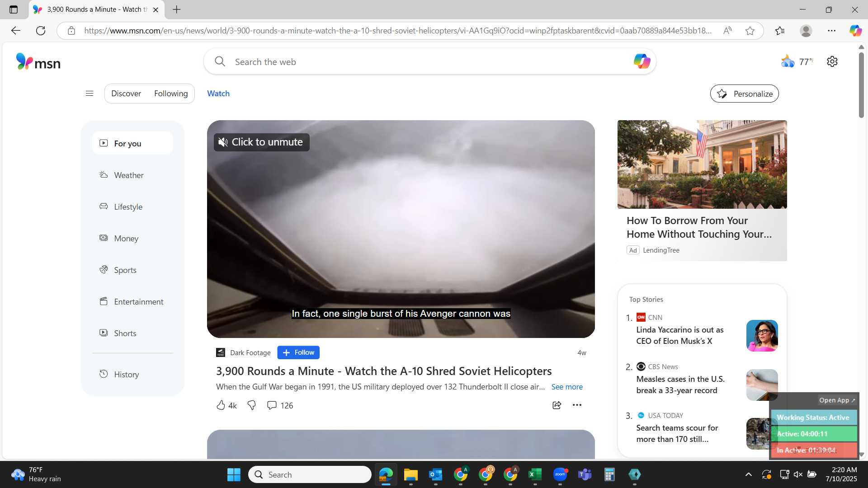Open Weather videos in the sidebar
The width and height of the screenshot is (868, 488).
point(132,175)
